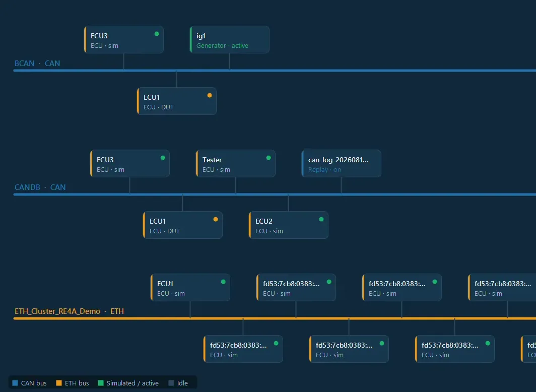Select the ECU1 DUT node on CANDB
536x392 pixels.
coord(182,225)
